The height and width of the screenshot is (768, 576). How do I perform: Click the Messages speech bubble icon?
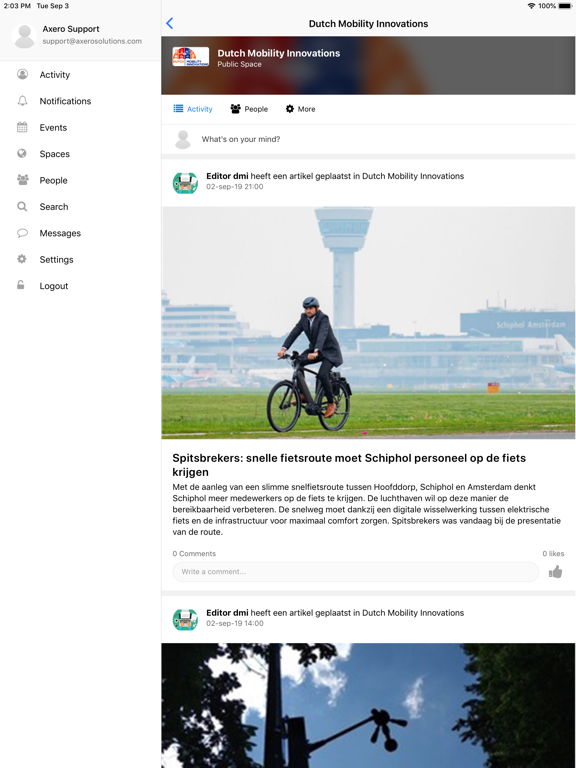click(22, 233)
